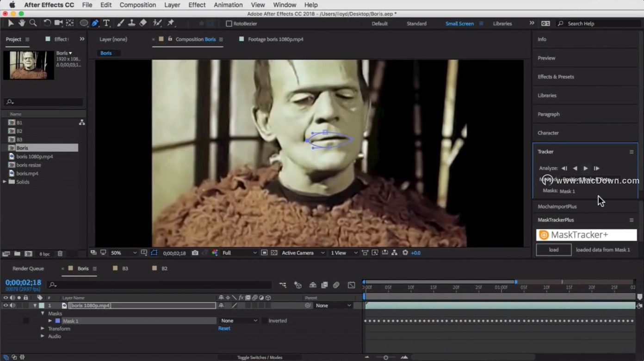Open the MaskTrackerPlus panel menu

pos(632,220)
